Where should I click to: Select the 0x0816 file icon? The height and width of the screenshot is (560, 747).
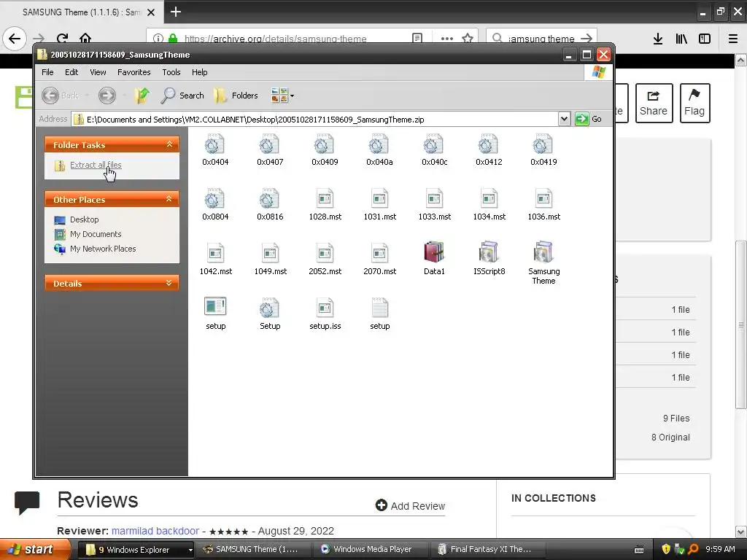[x=270, y=199]
